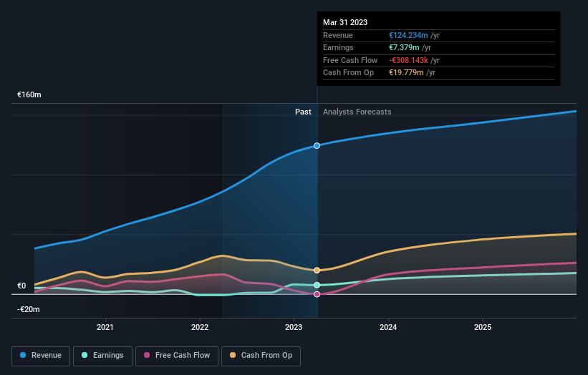Click the €160m y-axis label
The image size is (588, 375).
tap(29, 94)
